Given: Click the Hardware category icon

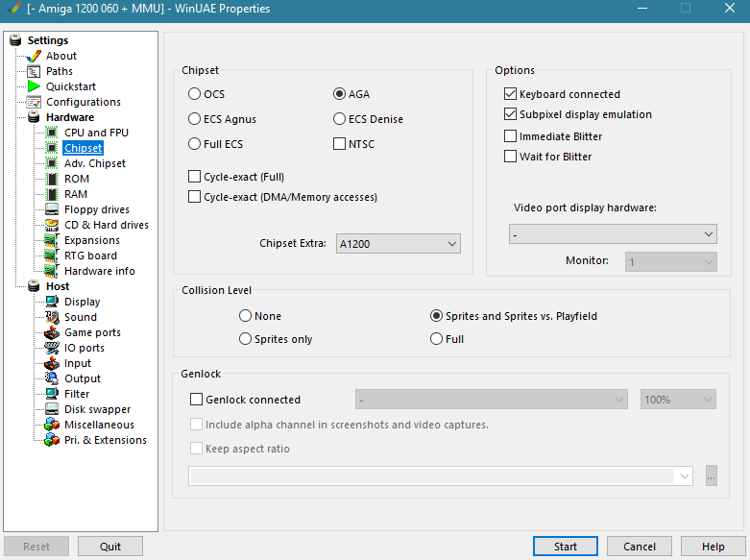Looking at the screenshot, I should tap(34, 117).
